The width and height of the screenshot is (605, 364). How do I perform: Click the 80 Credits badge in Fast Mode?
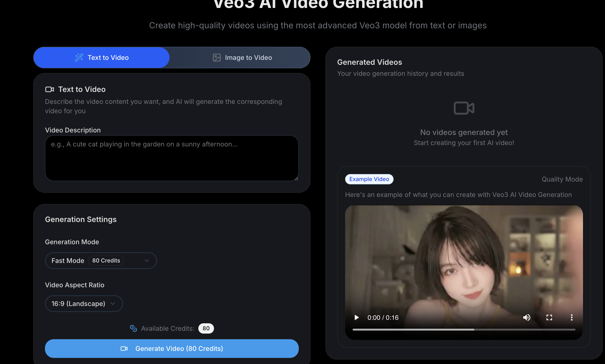tap(106, 261)
